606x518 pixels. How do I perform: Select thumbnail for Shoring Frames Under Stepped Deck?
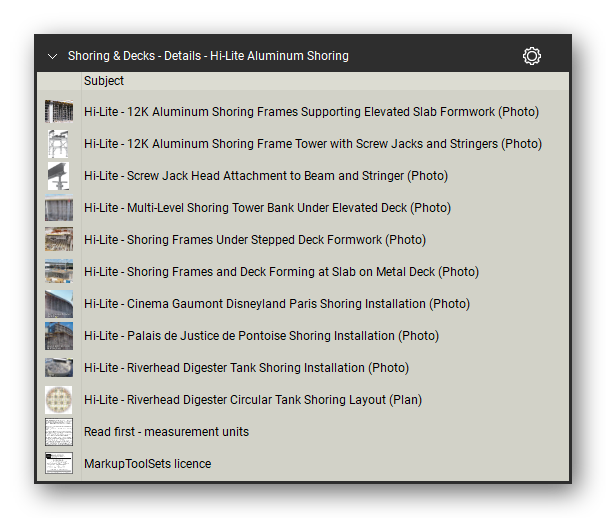(59, 240)
